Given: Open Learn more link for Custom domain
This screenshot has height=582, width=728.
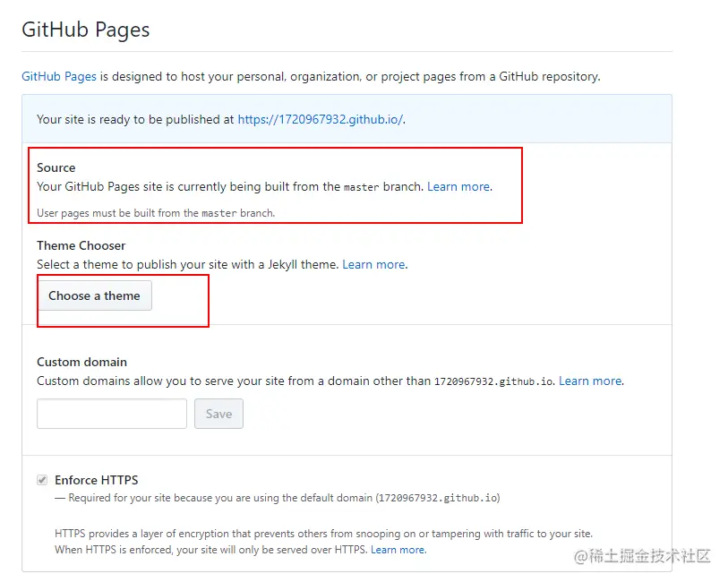Looking at the screenshot, I should 590,381.
